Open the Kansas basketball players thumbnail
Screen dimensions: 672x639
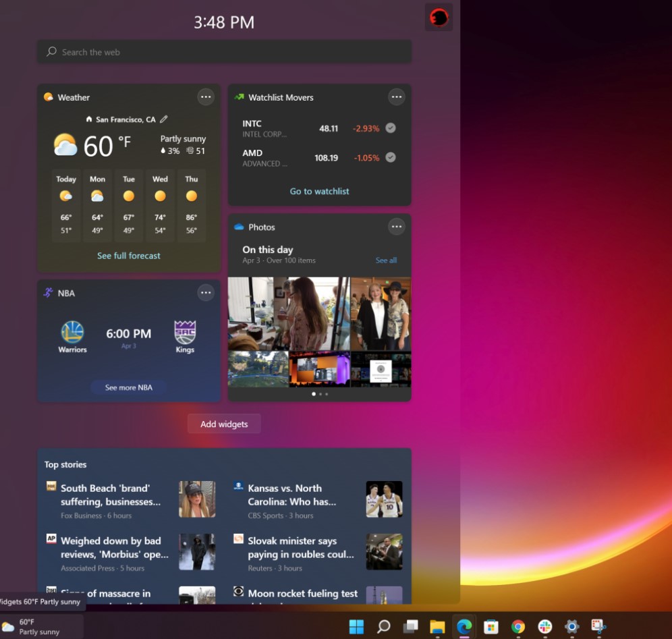click(384, 499)
